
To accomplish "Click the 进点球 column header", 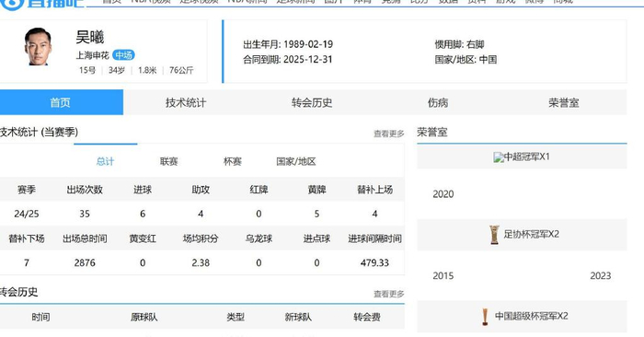I will point(316,238).
